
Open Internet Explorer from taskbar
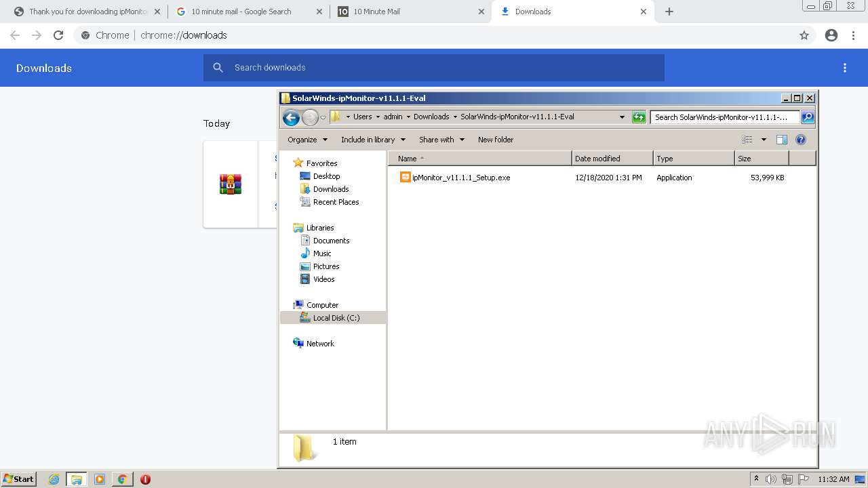click(54, 479)
